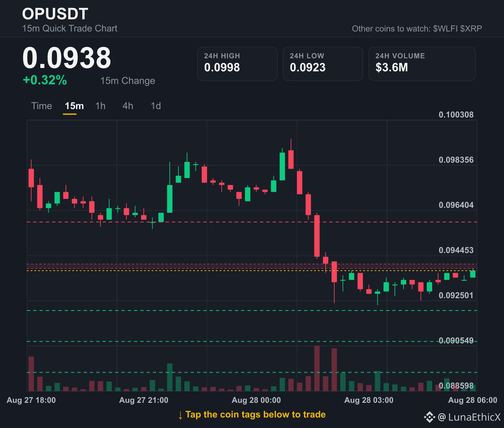Click the 0.092501 price axis label
Image resolution: width=504 pixels, height=428 pixels.
click(456, 295)
